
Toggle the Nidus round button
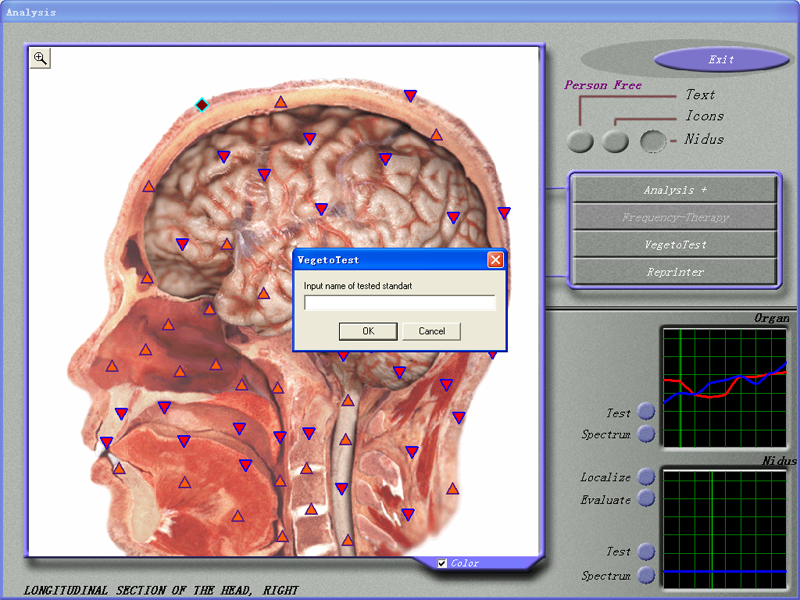(653, 141)
